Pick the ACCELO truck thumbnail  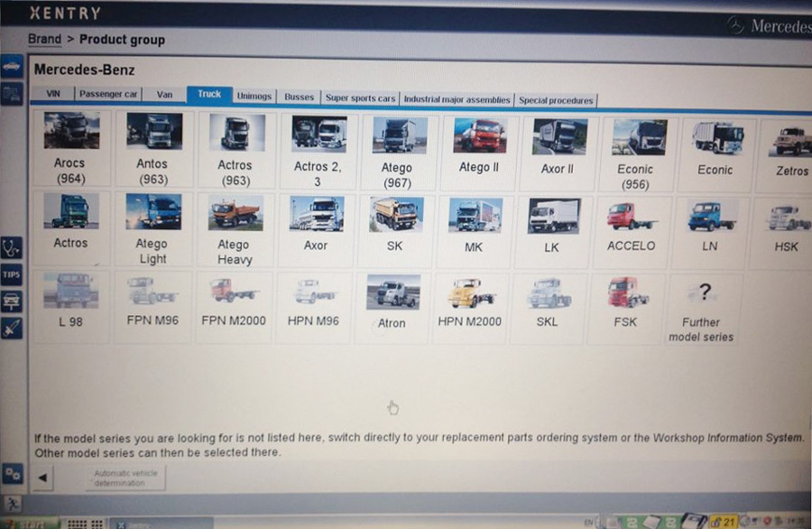[x=631, y=229]
